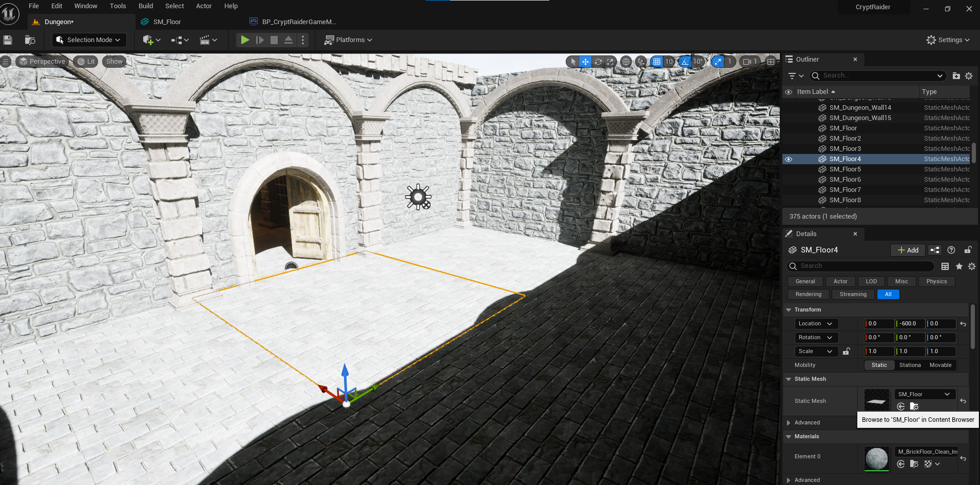
Task: Use selected asset arrow for Static Mesh
Action: point(901,406)
